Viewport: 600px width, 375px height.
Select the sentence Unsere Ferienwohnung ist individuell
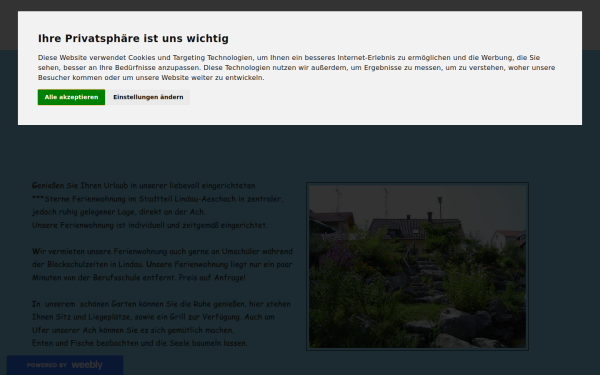click(x=150, y=225)
